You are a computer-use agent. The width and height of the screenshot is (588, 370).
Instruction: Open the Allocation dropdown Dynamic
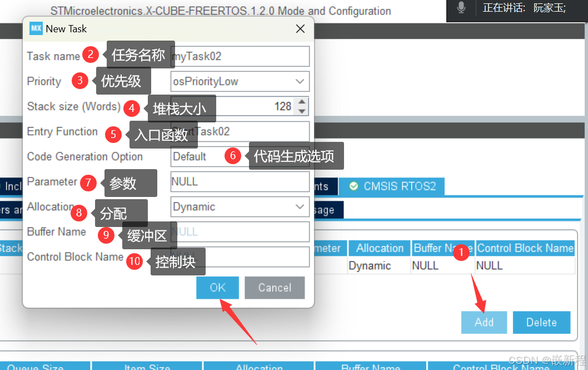point(240,207)
